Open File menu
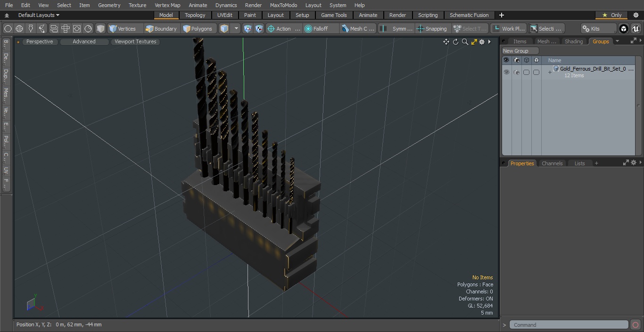 [x=9, y=5]
